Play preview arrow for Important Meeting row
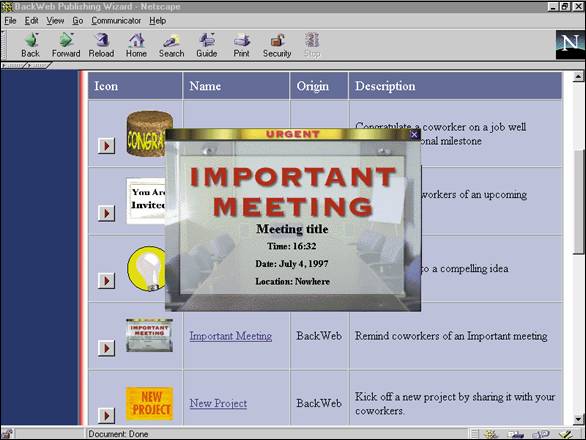 point(107,348)
